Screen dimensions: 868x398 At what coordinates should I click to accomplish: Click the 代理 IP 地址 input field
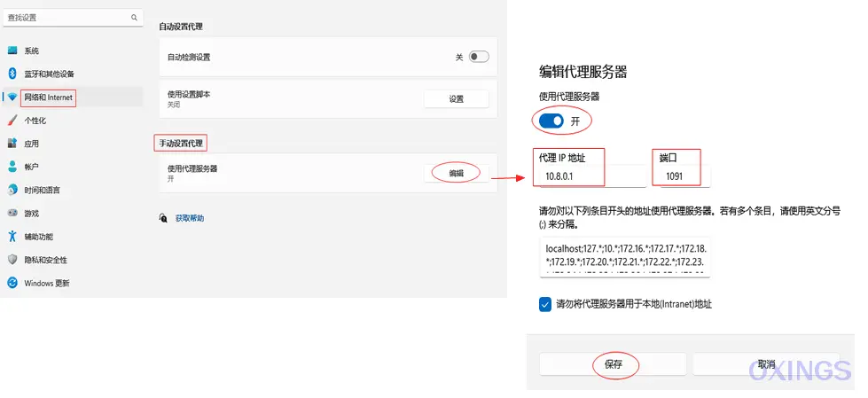coord(590,177)
